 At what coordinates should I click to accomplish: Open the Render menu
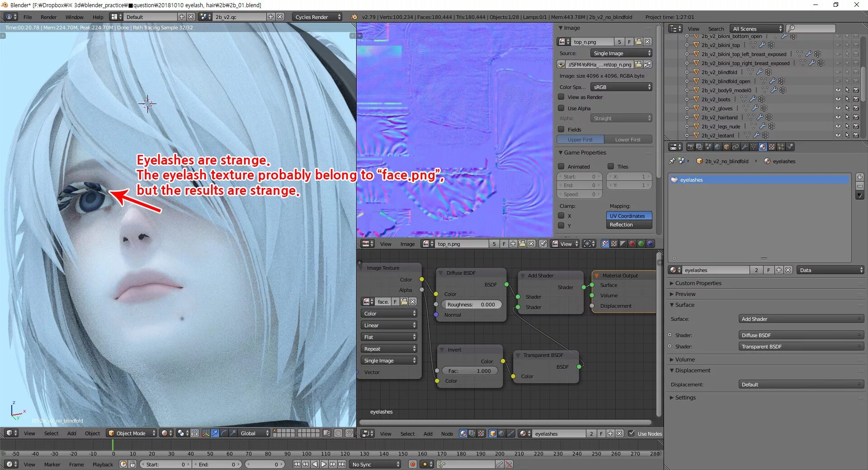pyautogui.click(x=48, y=17)
